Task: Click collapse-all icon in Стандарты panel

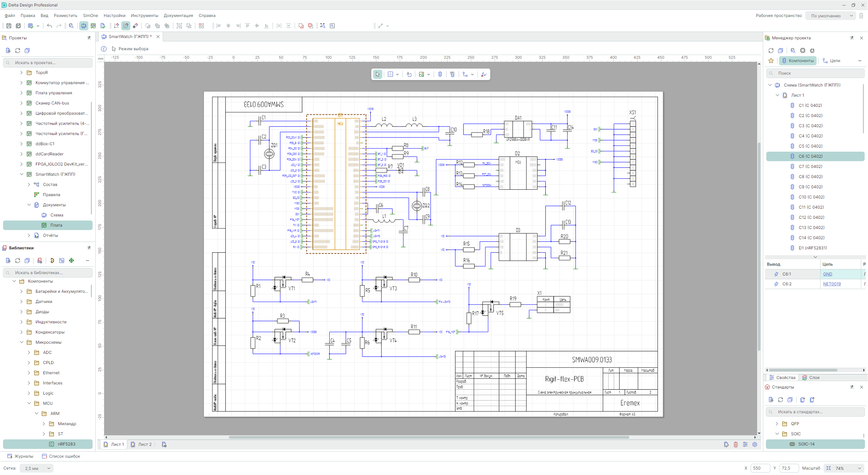Action: 790,400
